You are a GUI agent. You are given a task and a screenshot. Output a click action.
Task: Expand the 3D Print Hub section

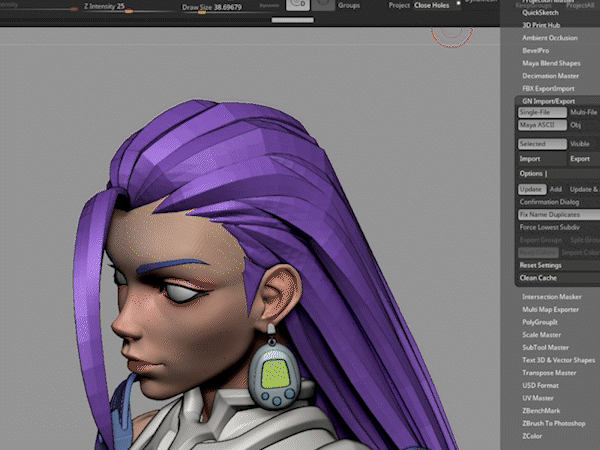pos(541,25)
